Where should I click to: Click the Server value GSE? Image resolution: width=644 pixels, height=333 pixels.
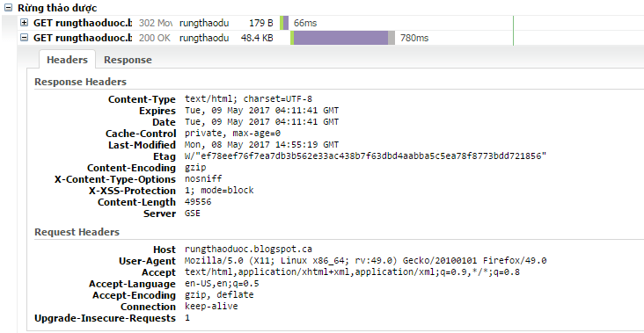click(193, 214)
